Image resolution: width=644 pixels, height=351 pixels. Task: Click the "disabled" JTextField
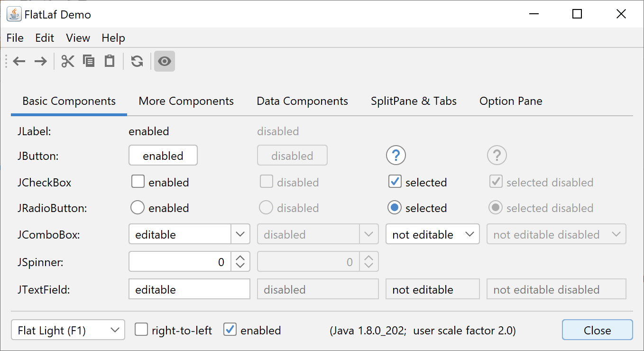point(318,289)
